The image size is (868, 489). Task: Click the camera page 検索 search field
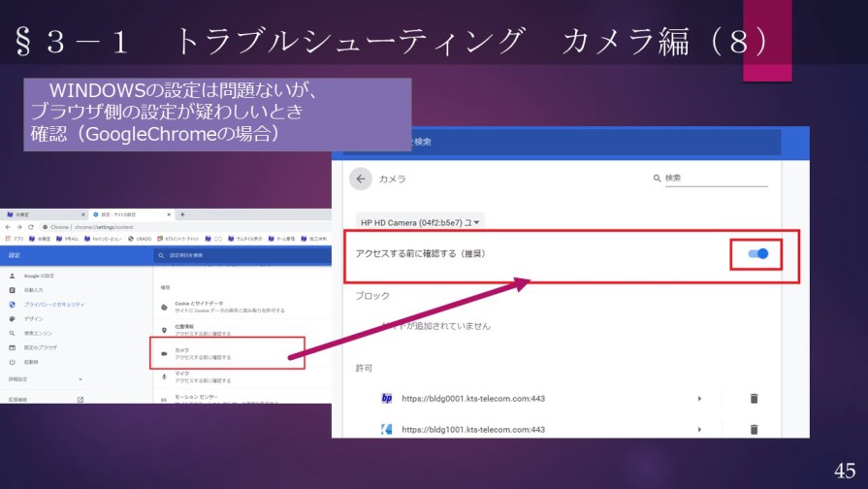[x=715, y=179]
